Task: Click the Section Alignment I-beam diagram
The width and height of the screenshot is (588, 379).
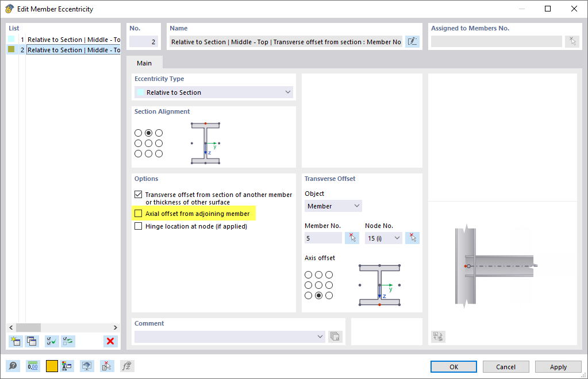Action: 206,143
